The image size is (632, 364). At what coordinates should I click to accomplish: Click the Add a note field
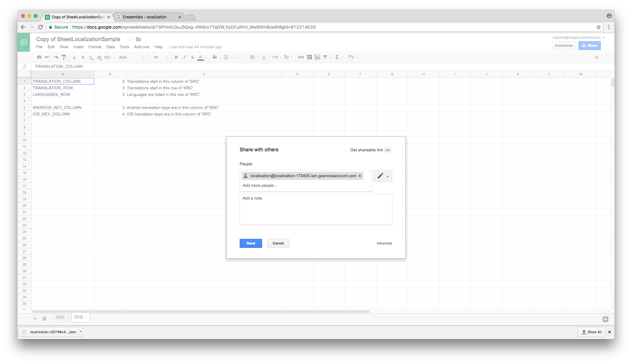click(x=315, y=209)
